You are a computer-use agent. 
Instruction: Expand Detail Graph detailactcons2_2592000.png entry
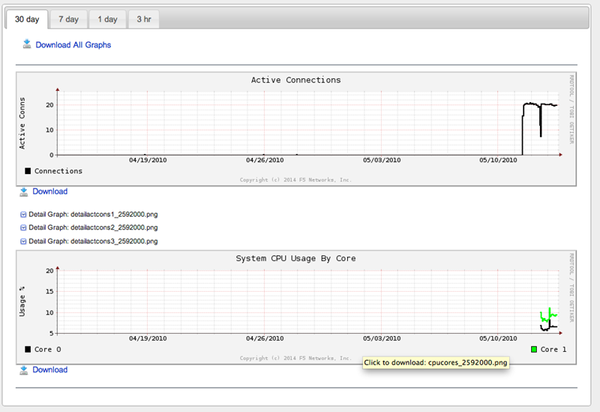click(x=87, y=228)
